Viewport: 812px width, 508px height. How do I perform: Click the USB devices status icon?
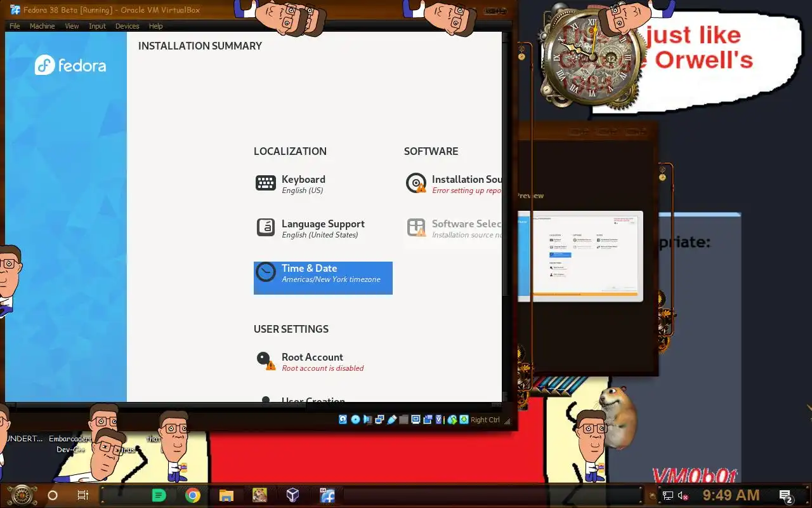tap(391, 419)
